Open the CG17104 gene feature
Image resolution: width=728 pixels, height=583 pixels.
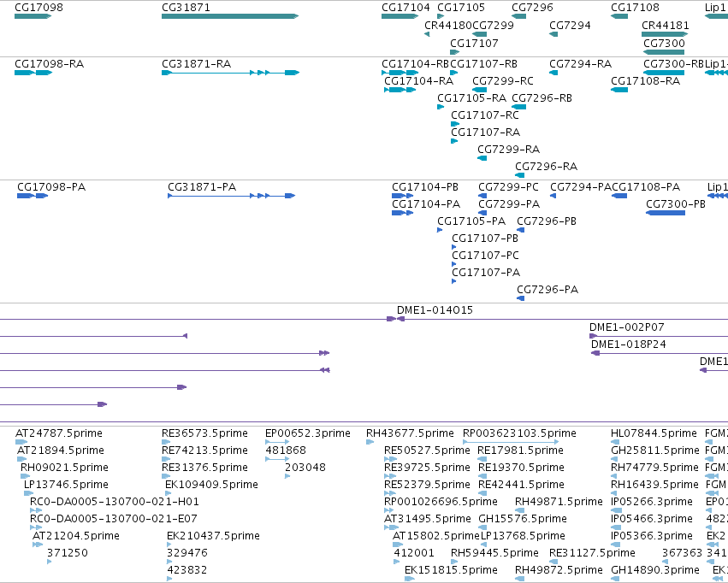(400, 16)
